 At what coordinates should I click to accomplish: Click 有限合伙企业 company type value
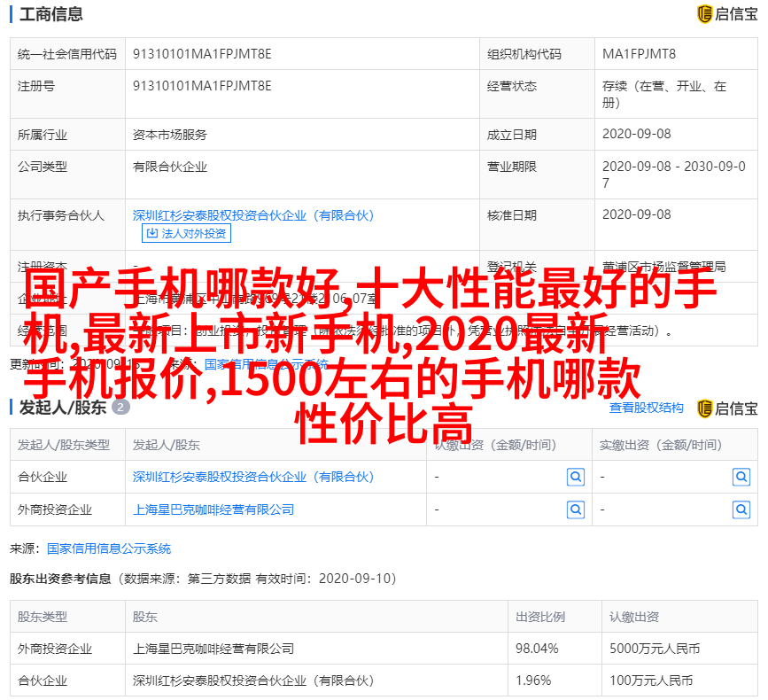click(x=169, y=167)
